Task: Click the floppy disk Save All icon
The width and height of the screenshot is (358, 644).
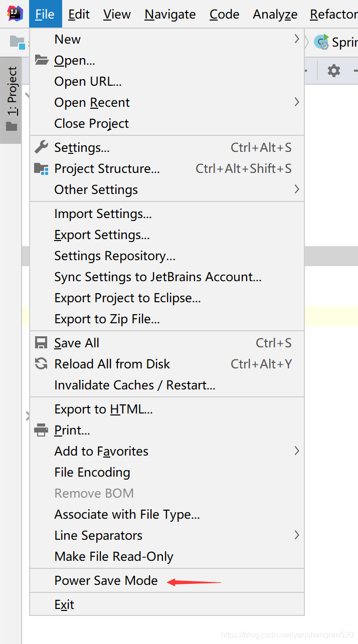Action: click(x=41, y=343)
